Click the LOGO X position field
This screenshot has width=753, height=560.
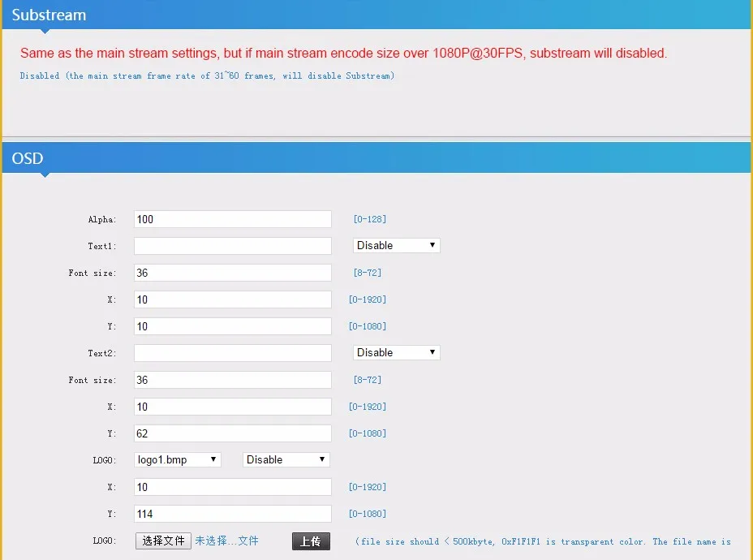232,487
